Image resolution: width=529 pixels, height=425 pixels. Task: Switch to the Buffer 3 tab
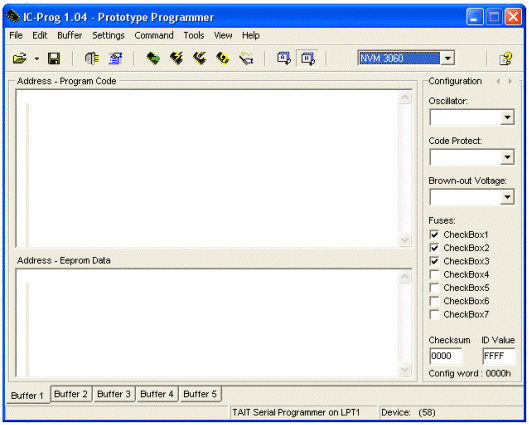pos(114,394)
